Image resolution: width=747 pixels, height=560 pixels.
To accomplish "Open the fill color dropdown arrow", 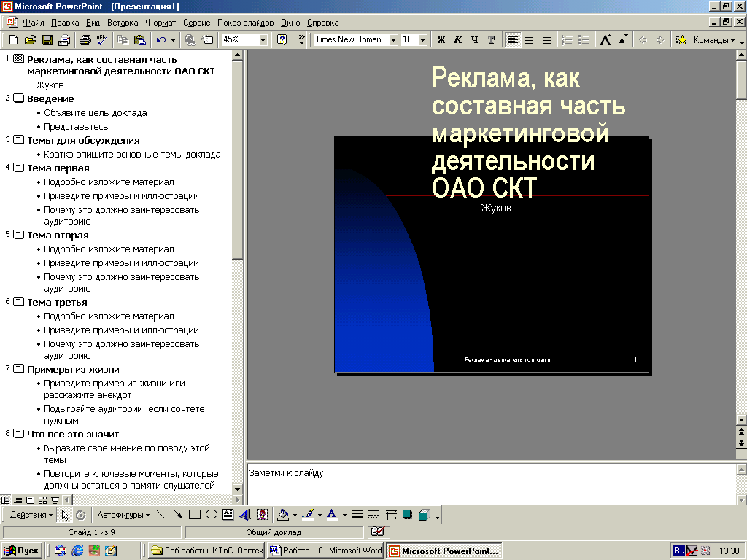I will pyautogui.click(x=295, y=515).
